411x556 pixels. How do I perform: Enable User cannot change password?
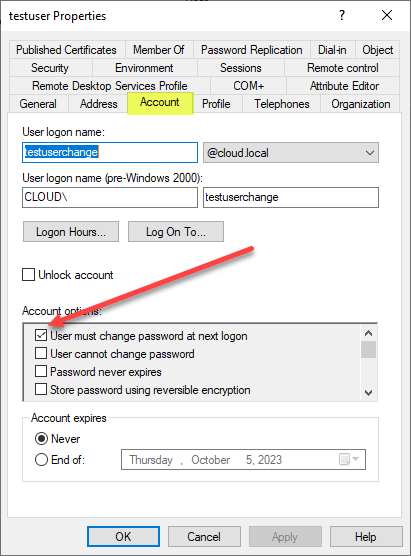[x=41, y=353]
